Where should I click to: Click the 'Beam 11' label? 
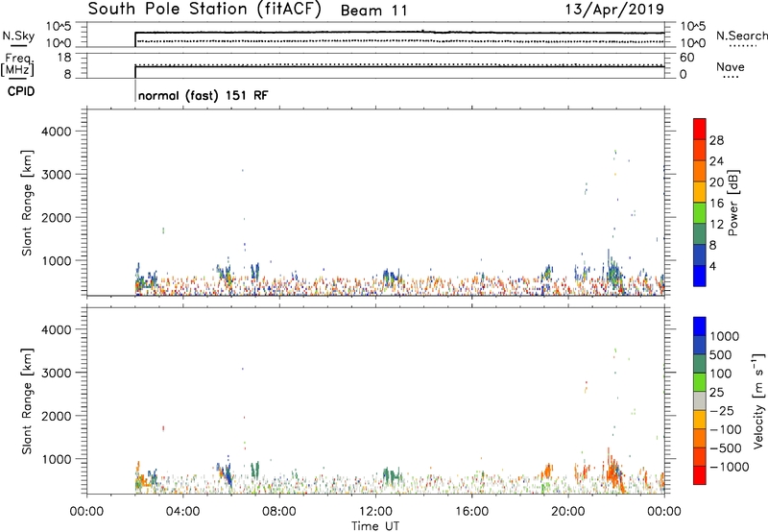(373, 11)
